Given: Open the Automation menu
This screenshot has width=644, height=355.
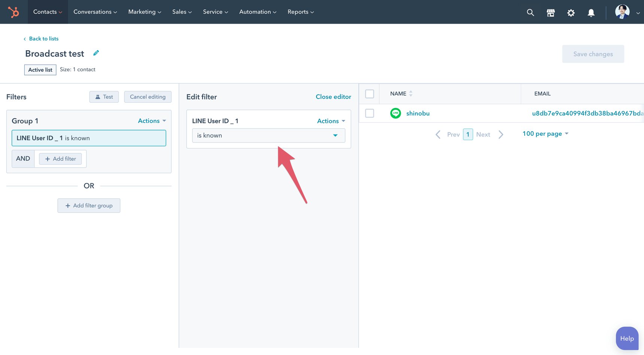Looking at the screenshot, I should 257,12.
